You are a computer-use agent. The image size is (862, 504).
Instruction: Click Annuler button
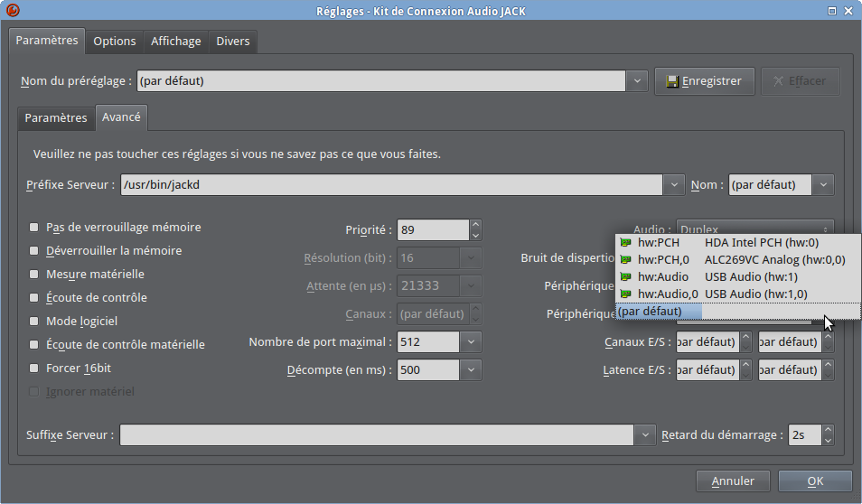733,481
